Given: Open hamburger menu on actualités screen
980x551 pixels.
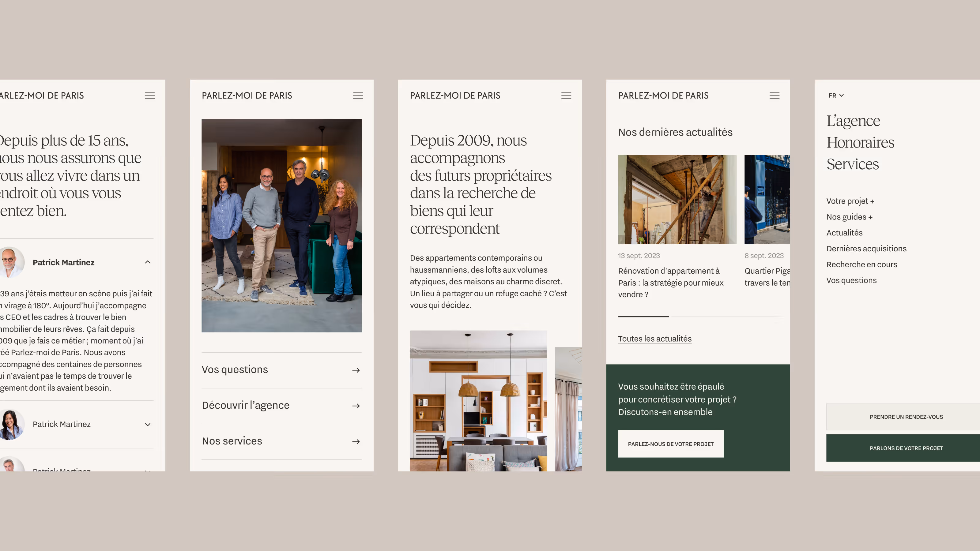Looking at the screenshot, I should coord(775,96).
